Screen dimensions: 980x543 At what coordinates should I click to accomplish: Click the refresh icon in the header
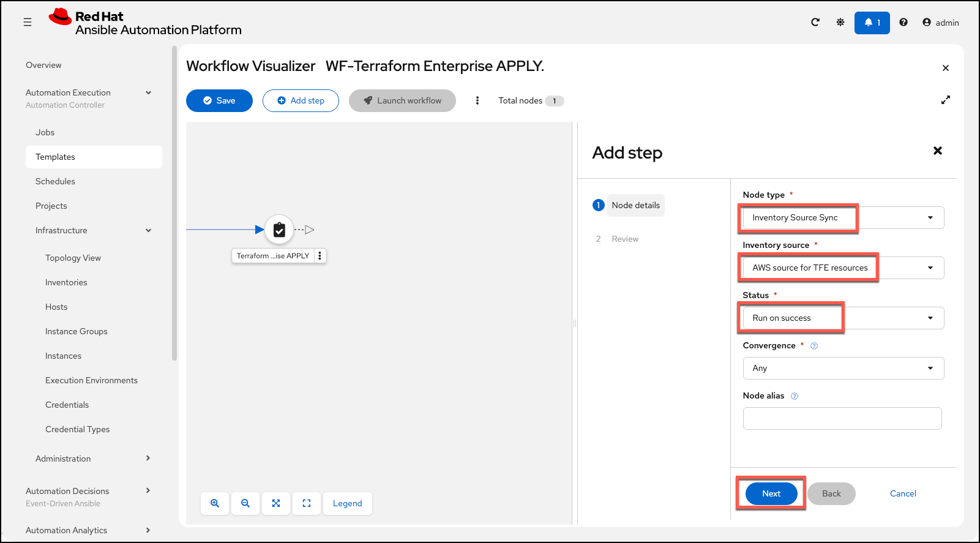815,22
